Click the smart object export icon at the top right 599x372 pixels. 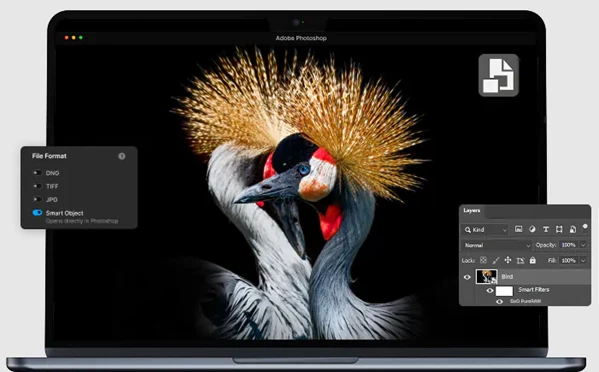499,75
